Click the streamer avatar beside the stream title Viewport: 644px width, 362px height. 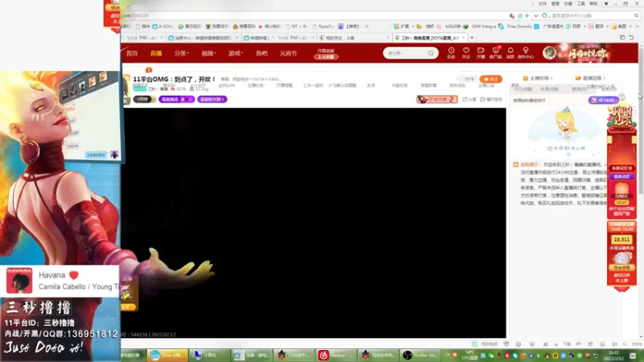(126, 88)
